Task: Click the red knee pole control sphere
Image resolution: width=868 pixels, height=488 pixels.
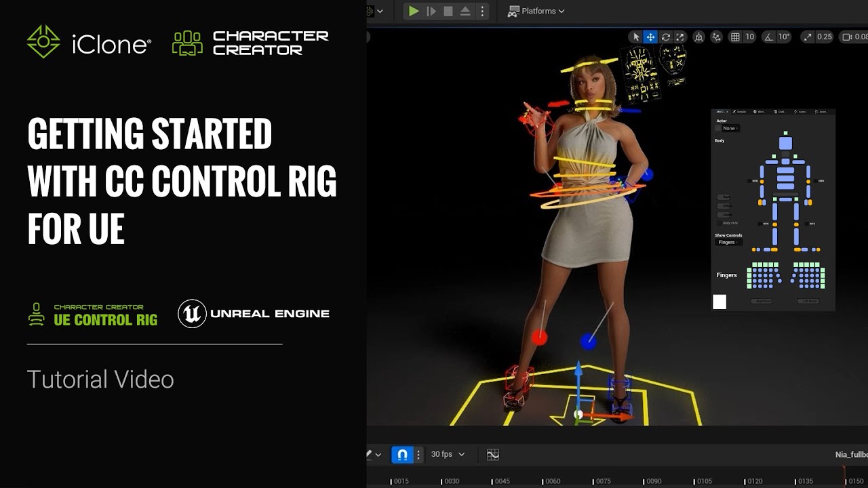Action: coord(539,337)
